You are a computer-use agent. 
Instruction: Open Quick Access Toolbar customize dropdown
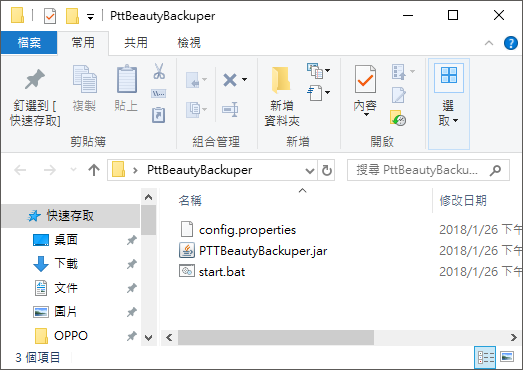[x=90, y=16]
